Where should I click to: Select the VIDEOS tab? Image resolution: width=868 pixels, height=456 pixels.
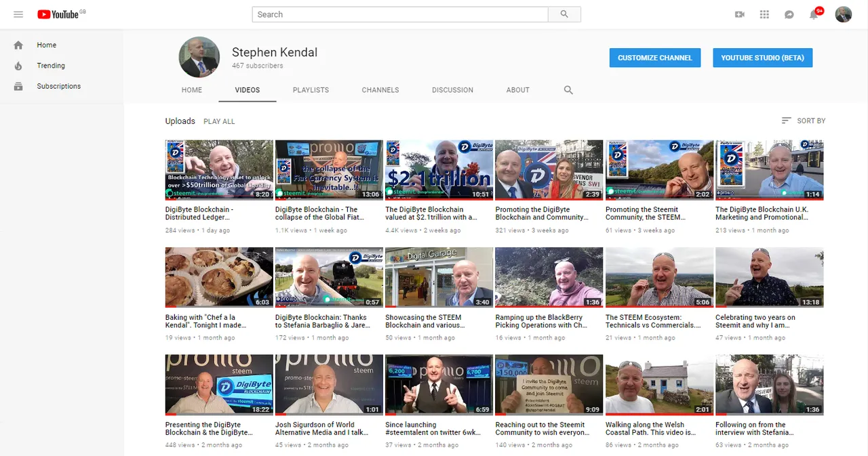248,90
